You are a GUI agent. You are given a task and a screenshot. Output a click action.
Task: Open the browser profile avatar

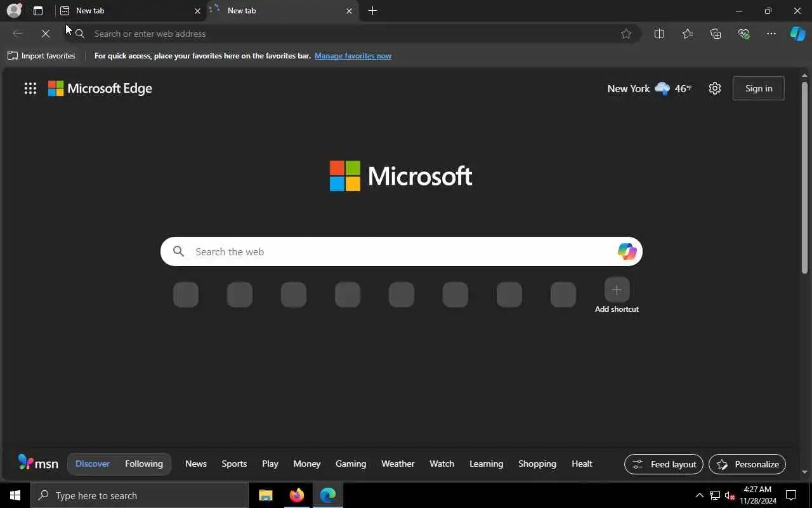pyautogui.click(x=14, y=11)
